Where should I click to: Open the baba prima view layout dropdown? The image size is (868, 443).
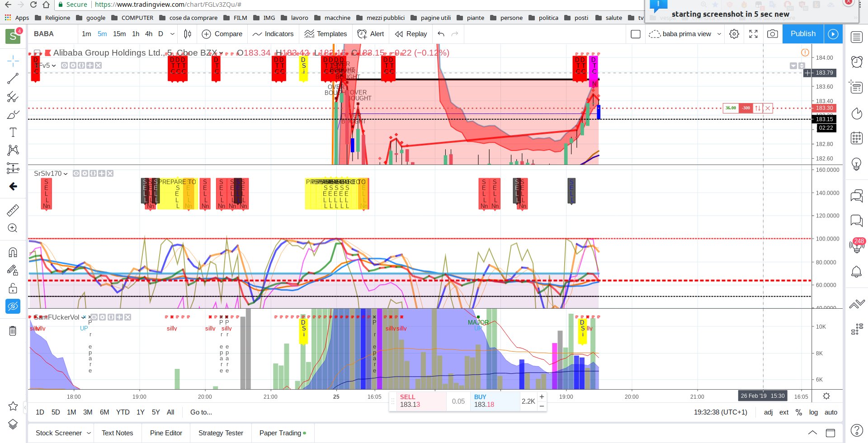719,34
